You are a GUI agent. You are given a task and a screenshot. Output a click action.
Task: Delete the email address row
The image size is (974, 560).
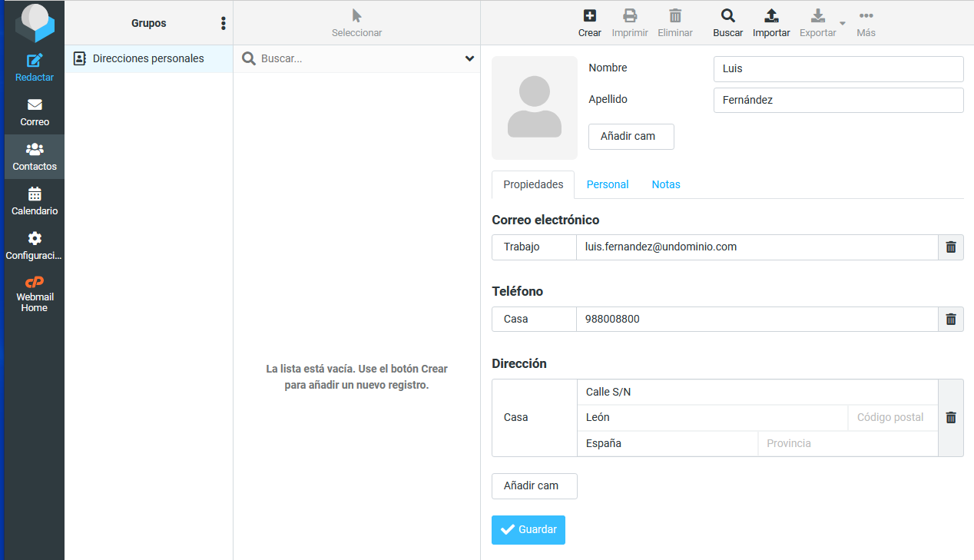pyautogui.click(x=951, y=247)
